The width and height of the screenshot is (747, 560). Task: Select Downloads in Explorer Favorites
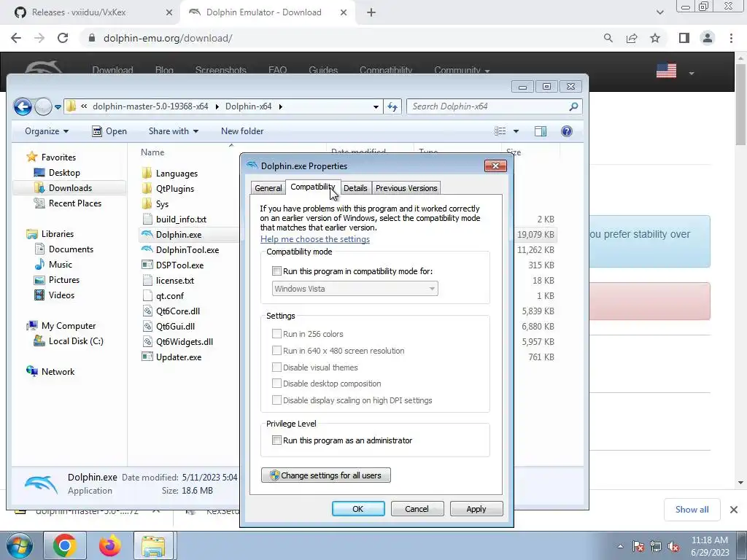(x=70, y=188)
